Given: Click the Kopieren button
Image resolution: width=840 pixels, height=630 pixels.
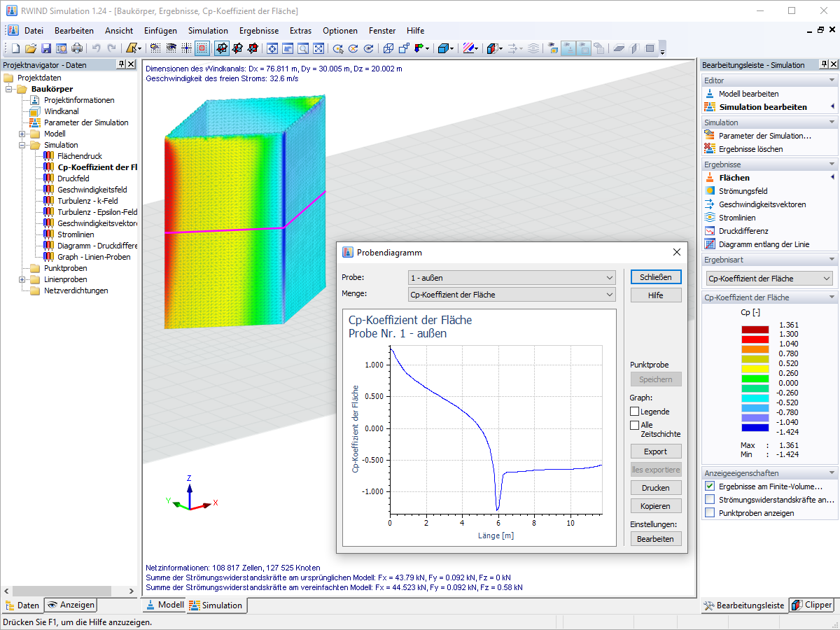Looking at the screenshot, I should pyautogui.click(x=656, y=506).
